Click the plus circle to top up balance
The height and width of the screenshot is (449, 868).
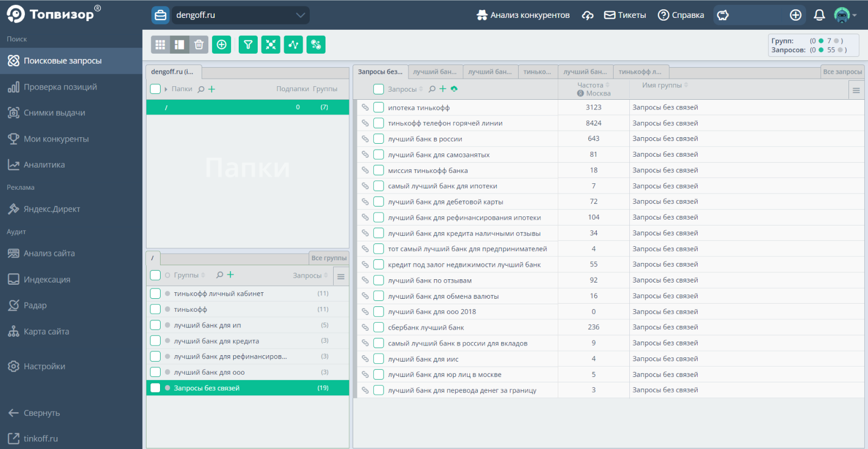[x=795, y=15]
